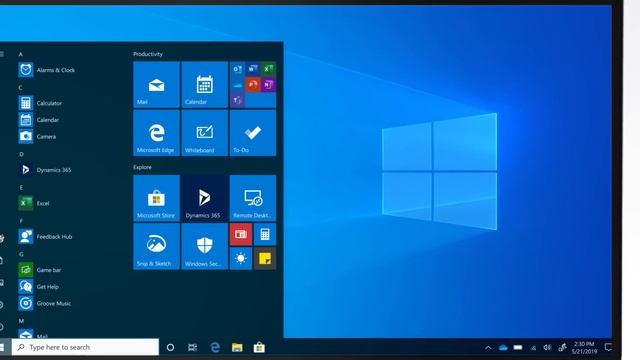Click the letter C header in app list
The image size is (640, 360).
20,88
